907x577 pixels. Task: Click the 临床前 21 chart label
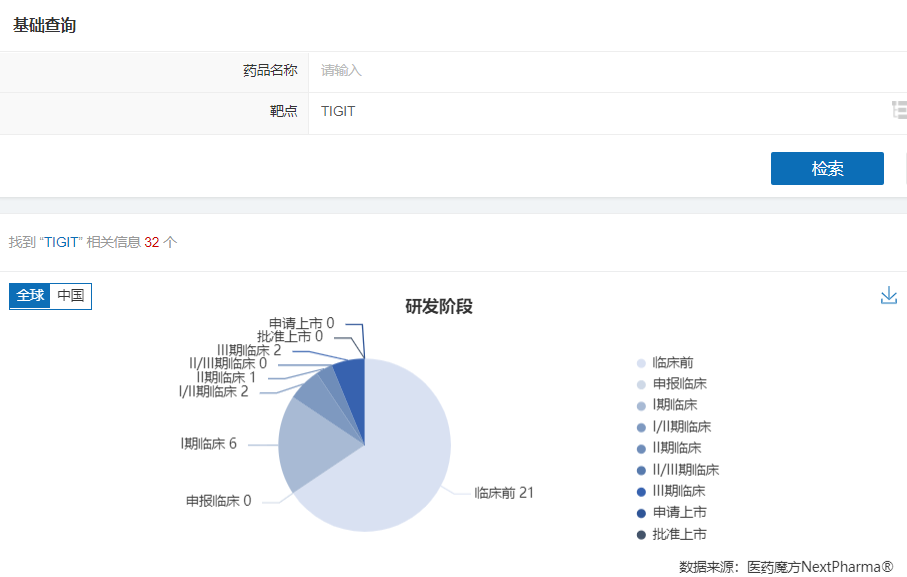(x=504, y=493)
